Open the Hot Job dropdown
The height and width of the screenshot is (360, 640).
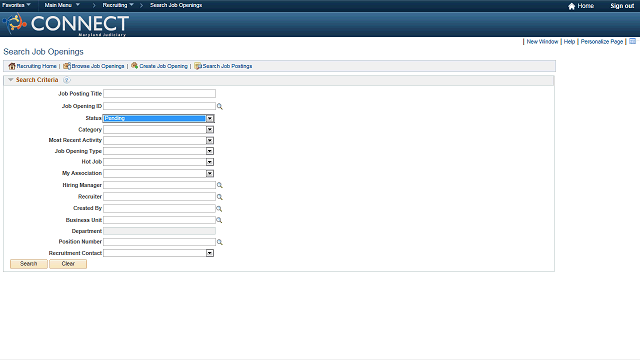[x=210, y=162]
